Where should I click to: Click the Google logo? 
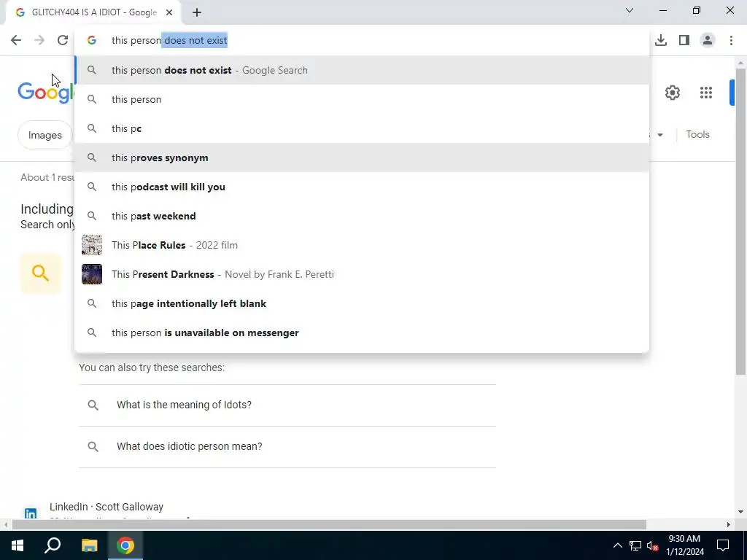pos(46,92)
